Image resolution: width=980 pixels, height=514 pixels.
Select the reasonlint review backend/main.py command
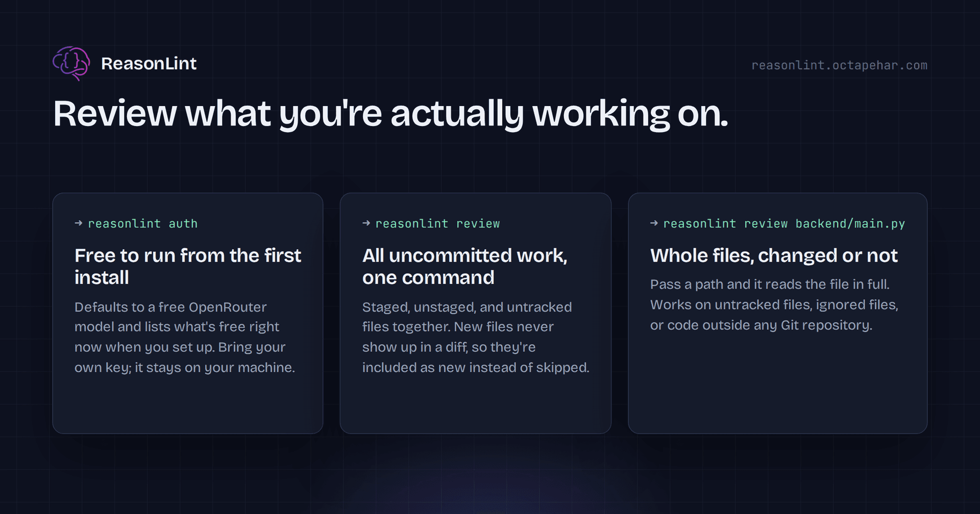[784, 224]
